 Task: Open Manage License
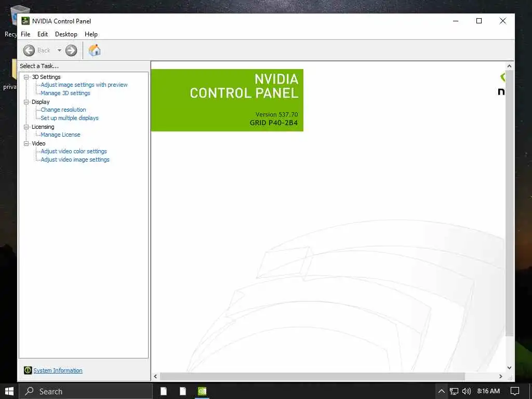(60, 135)
